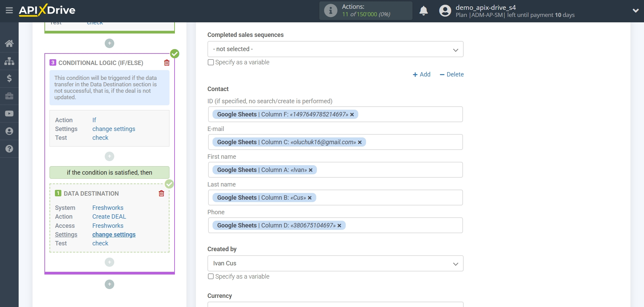Click change settings in Data Destination block
The height and width of the screenshot is (307, 644).
tap(114, 235)
